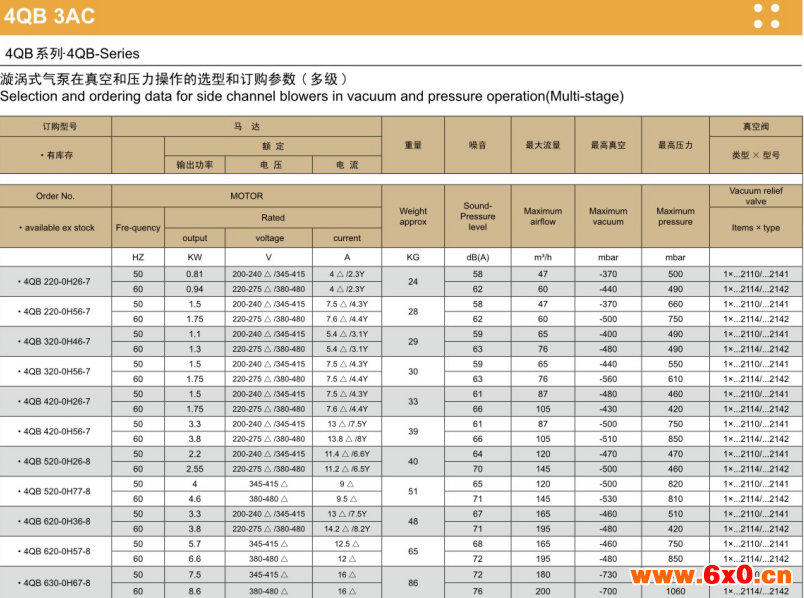Select order number "4QB 320-0H46-7"
The height and width of the screenshot is (598, 804).
click(56, 342)
